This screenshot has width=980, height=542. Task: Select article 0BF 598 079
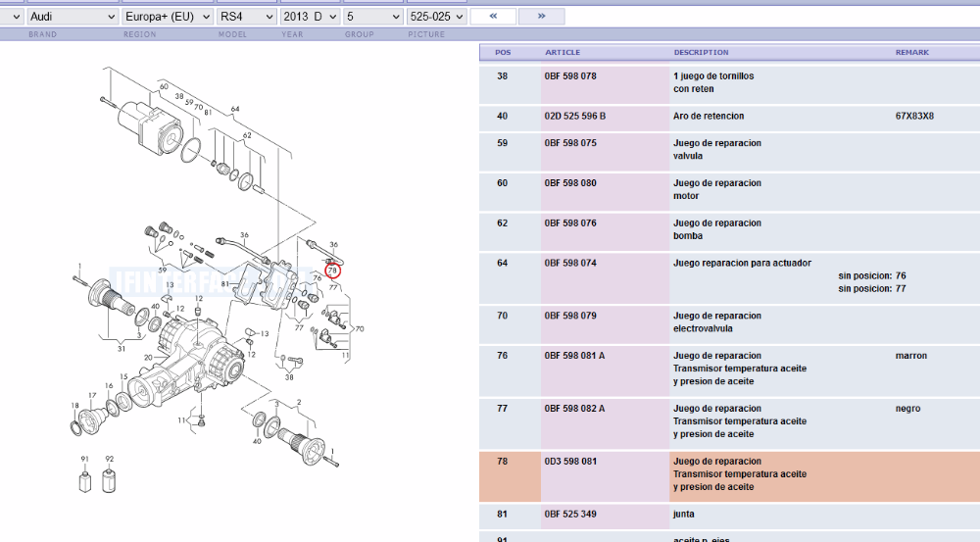(x=570, y=316)
